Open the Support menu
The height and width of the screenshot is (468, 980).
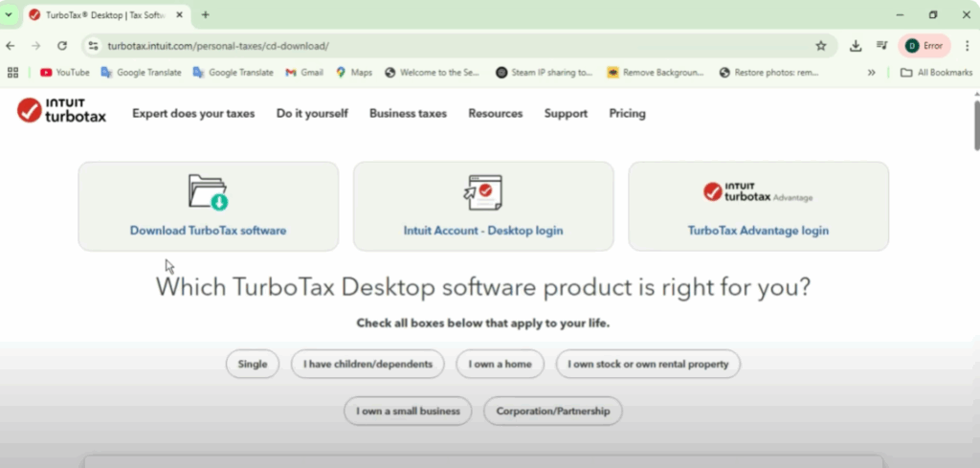566,113
